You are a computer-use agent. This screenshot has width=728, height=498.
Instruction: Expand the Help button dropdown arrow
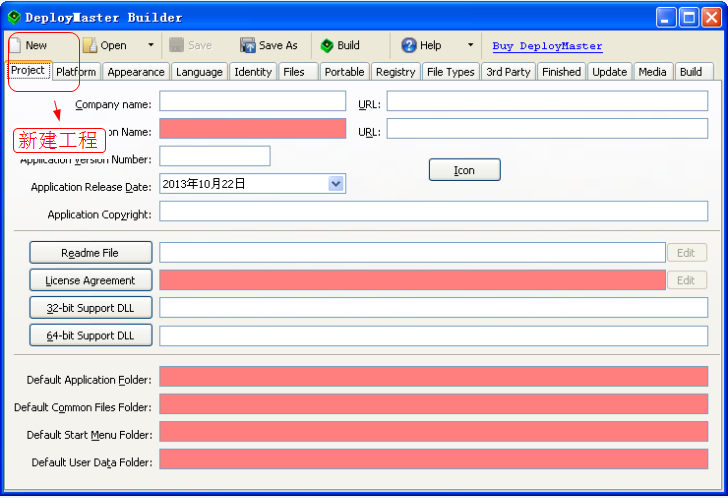tap(470, 45)
